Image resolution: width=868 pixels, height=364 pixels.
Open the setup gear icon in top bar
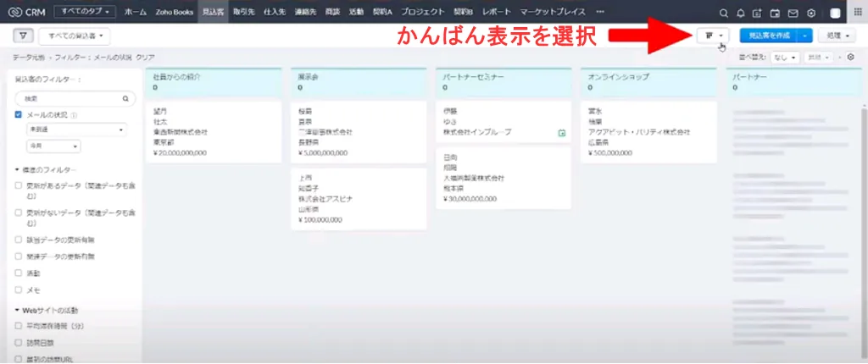click(811, 14)
